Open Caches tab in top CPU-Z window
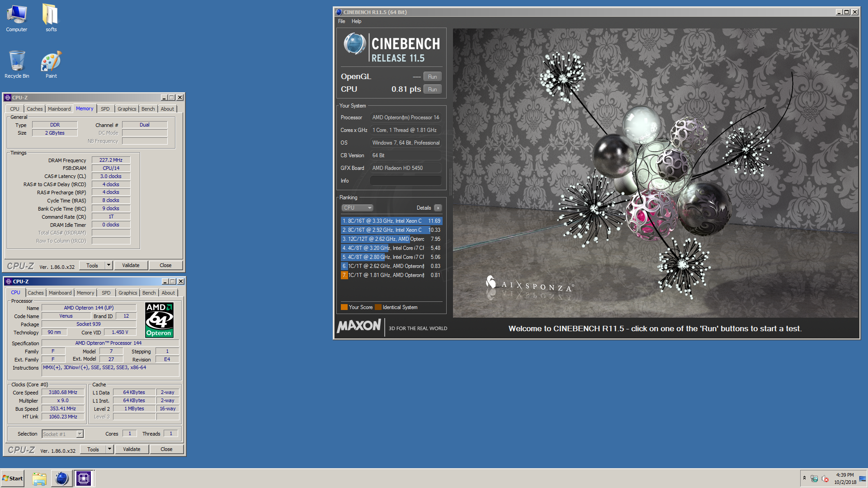 [x=34, y=109]
